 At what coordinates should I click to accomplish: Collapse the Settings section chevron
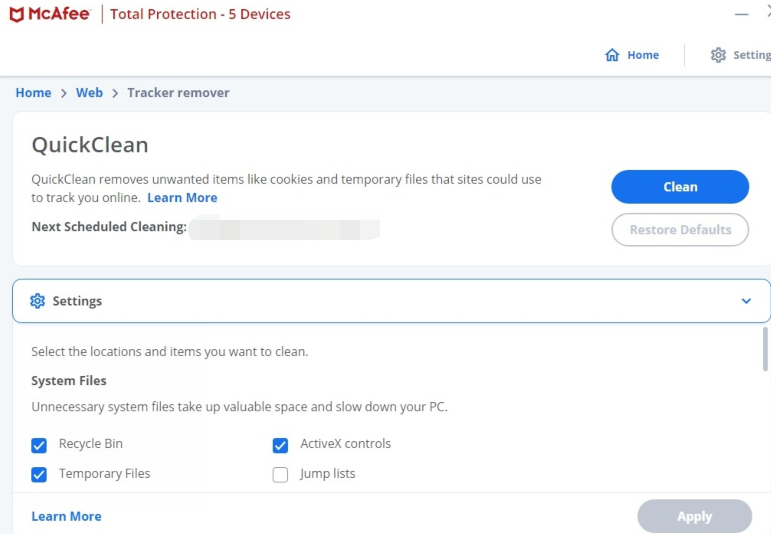(746, 301)
